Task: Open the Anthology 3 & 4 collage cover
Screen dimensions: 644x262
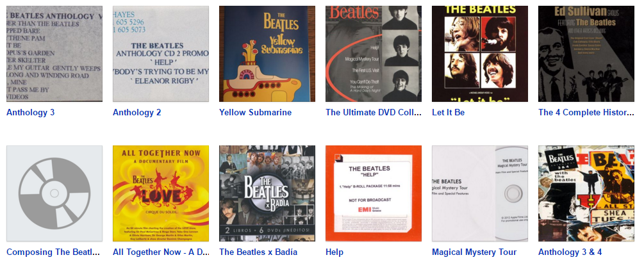Action: coord(586,193)
